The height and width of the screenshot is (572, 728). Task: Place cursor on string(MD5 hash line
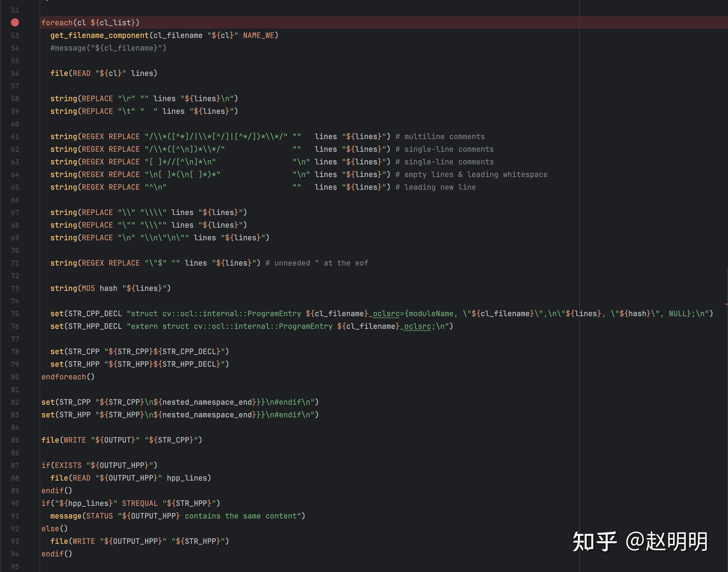coord(110,288)
